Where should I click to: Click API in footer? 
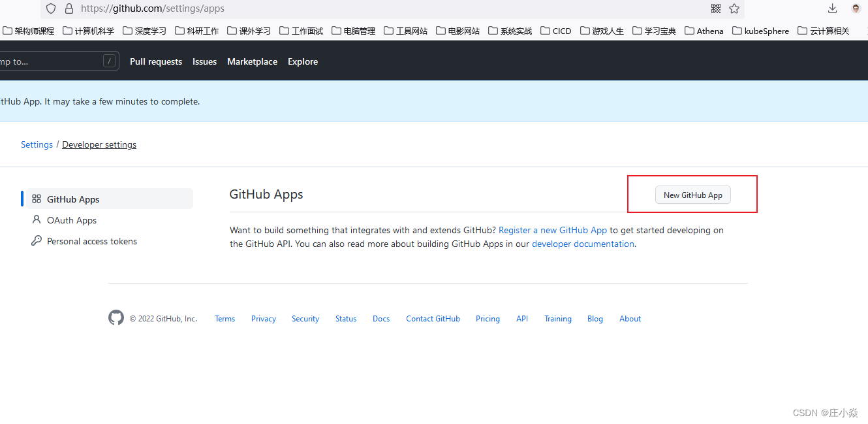(x=522, y=319)
